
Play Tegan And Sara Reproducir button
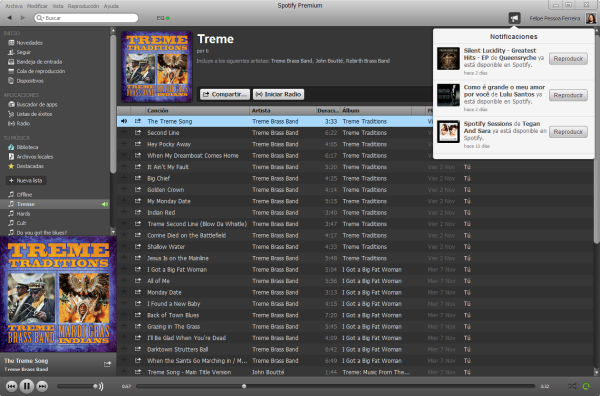click(x=568, y=132)
